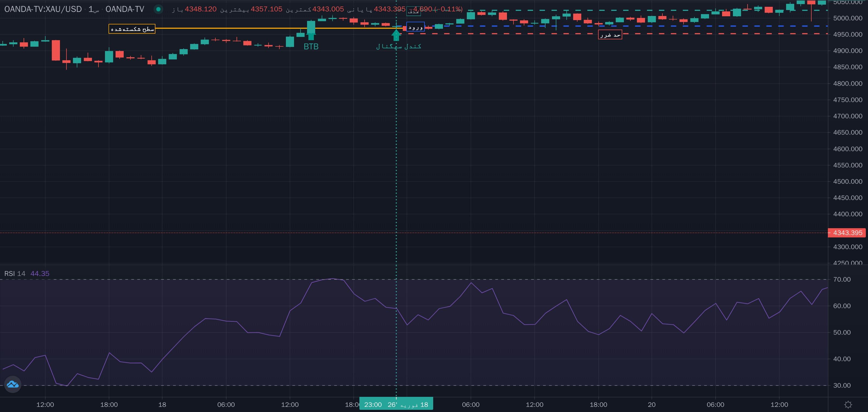The height and width of the screenshot is (412, 868).
Task: Click the current price tag 4343.395
Action: click(x=847, y=233)
